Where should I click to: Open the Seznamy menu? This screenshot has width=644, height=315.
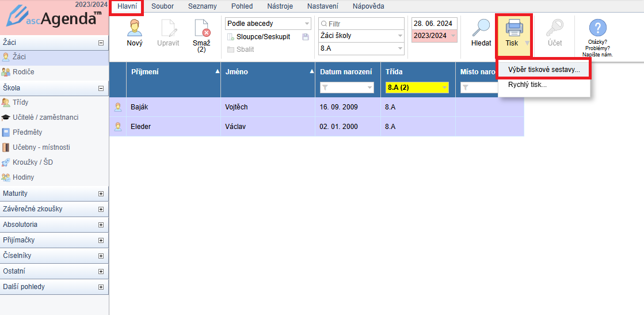(203, 6)
